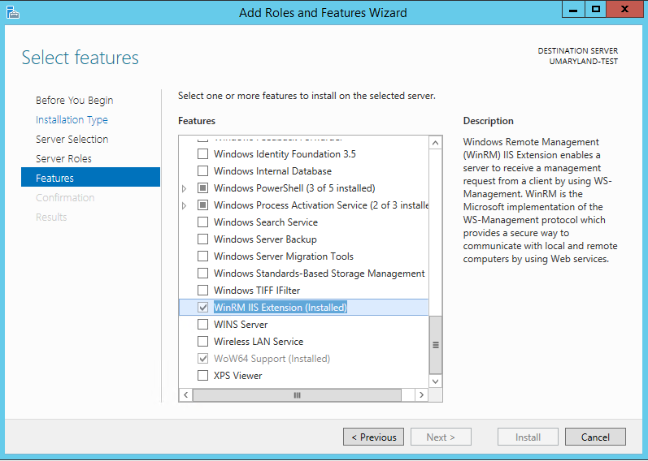
Task: Enable Wireless LAN Service checkbox
Action: coord(202,342)
